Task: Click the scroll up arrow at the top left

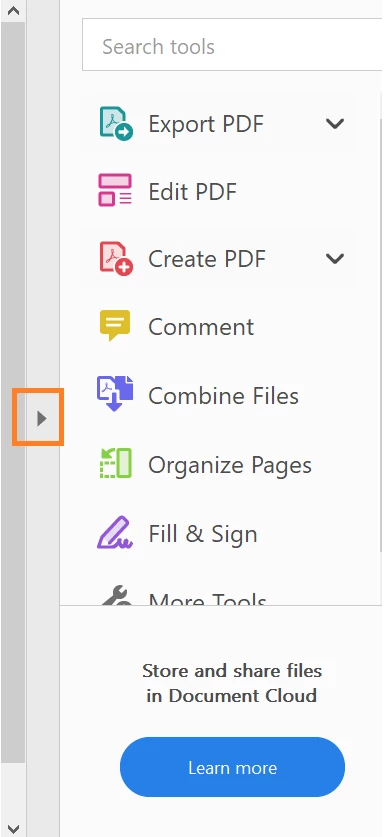Action: click(13, 11)
